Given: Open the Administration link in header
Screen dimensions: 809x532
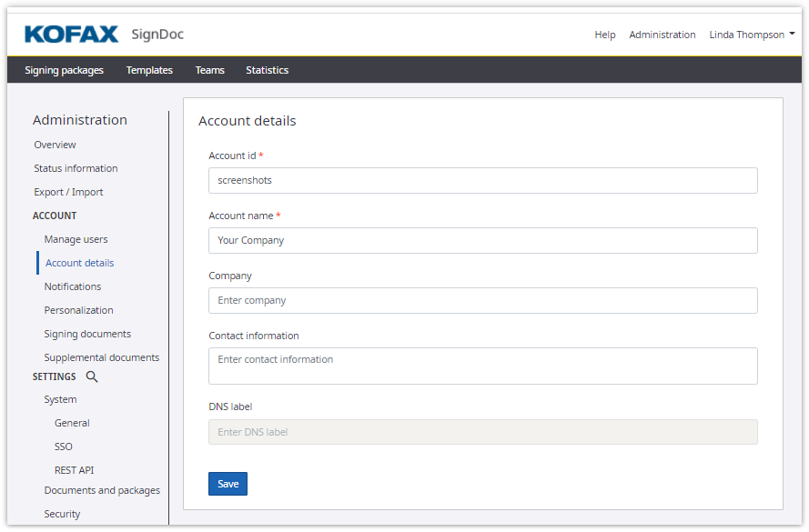Looking at the screenshot, I should (662, 35).
